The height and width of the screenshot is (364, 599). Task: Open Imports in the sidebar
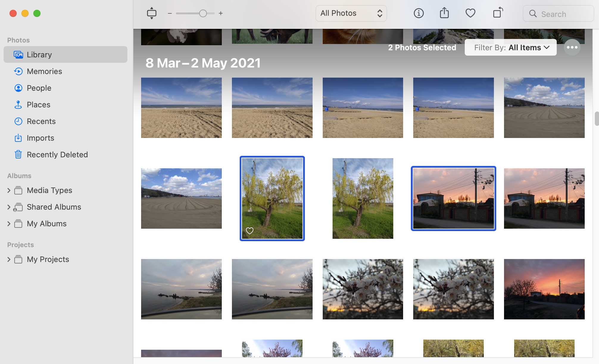[40, 138]
